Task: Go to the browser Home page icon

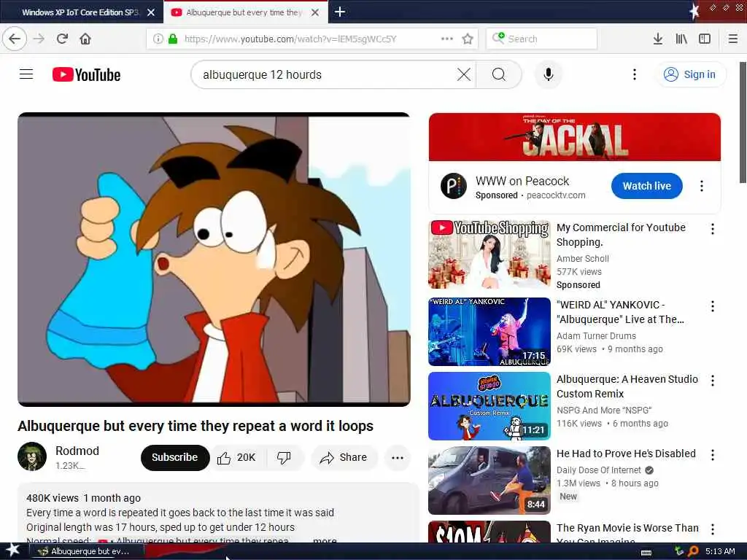Action: click(x=85, y=39)
